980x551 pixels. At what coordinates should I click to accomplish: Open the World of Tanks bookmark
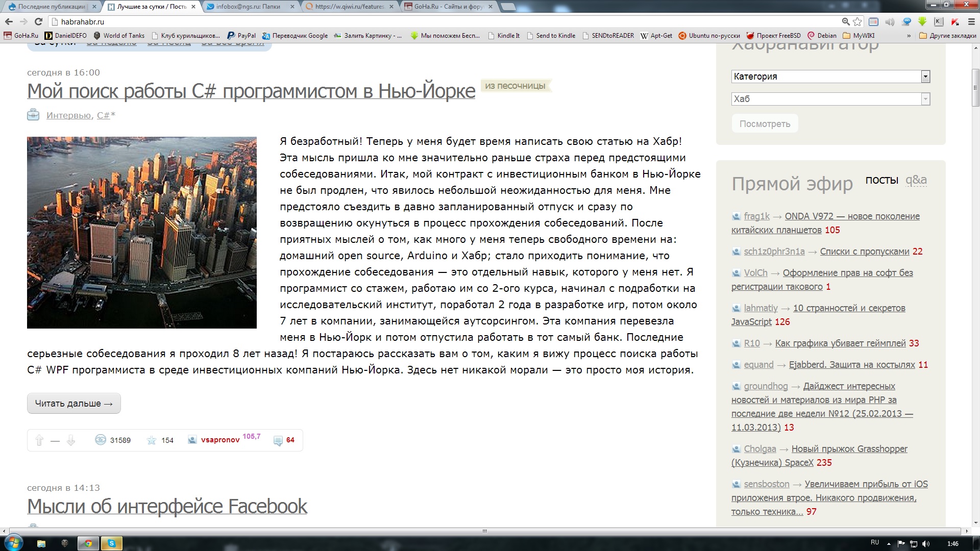point(119,36)
